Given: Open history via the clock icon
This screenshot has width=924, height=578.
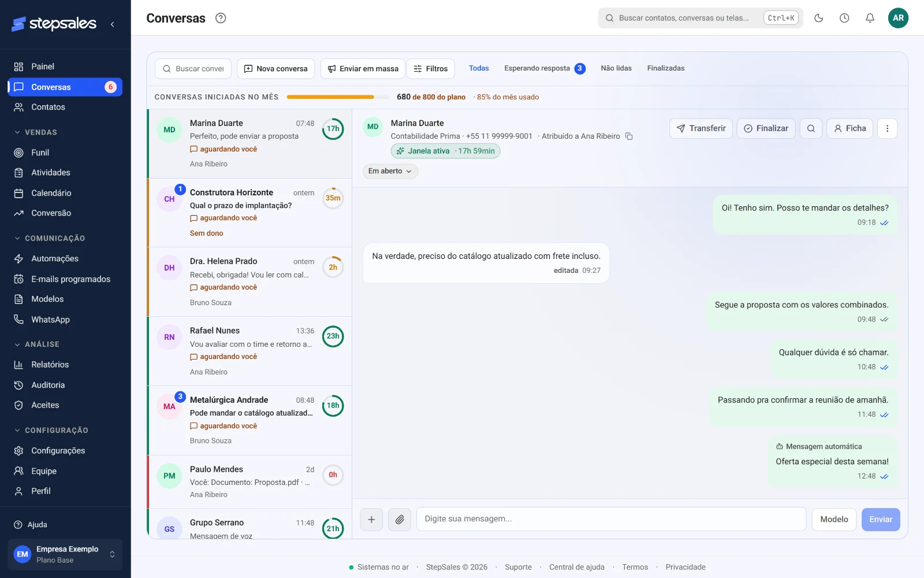Looking at the screenshot, I should pos(844,18).
